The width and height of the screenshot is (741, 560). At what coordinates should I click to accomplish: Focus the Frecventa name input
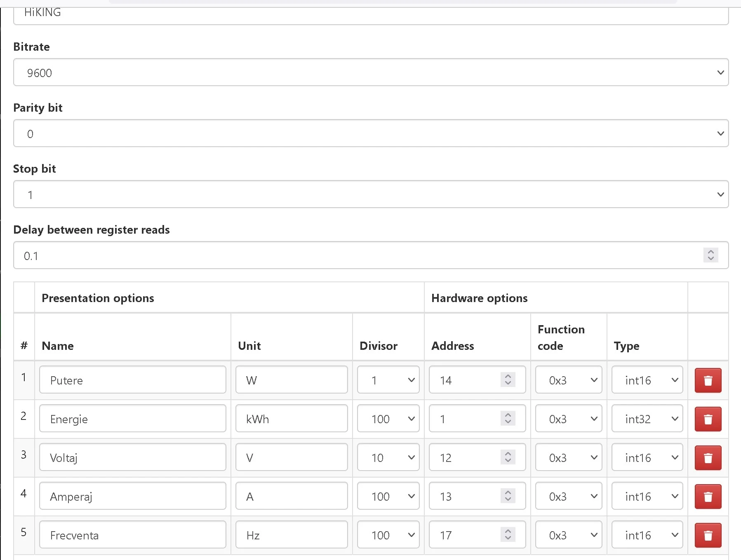132,535
